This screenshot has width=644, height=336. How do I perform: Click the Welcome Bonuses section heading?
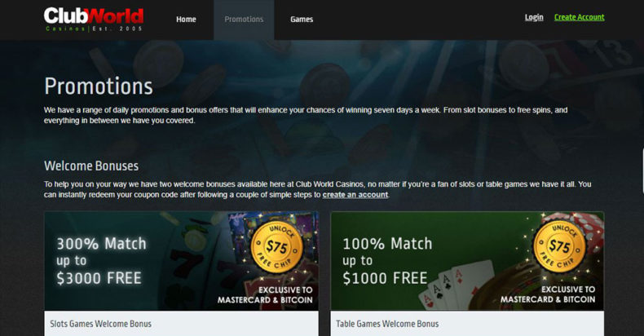pyautogui.click(x=91, y=166)
